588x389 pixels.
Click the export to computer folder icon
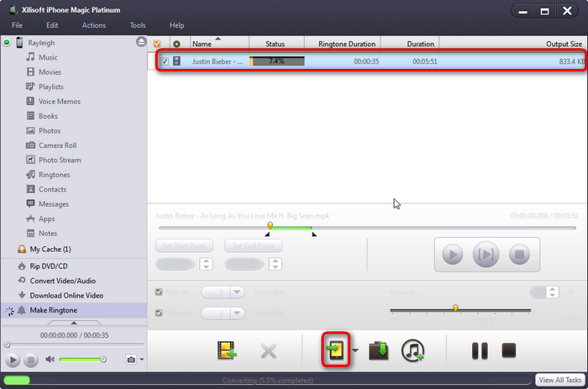point(379,350)
